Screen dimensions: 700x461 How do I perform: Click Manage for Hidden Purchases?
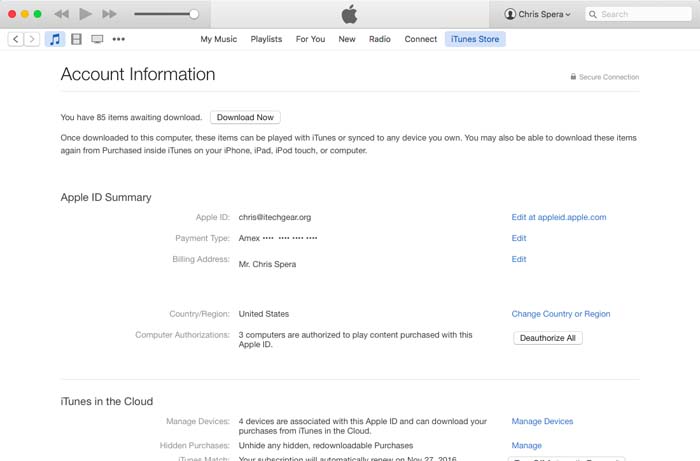(x=527, y=445)
